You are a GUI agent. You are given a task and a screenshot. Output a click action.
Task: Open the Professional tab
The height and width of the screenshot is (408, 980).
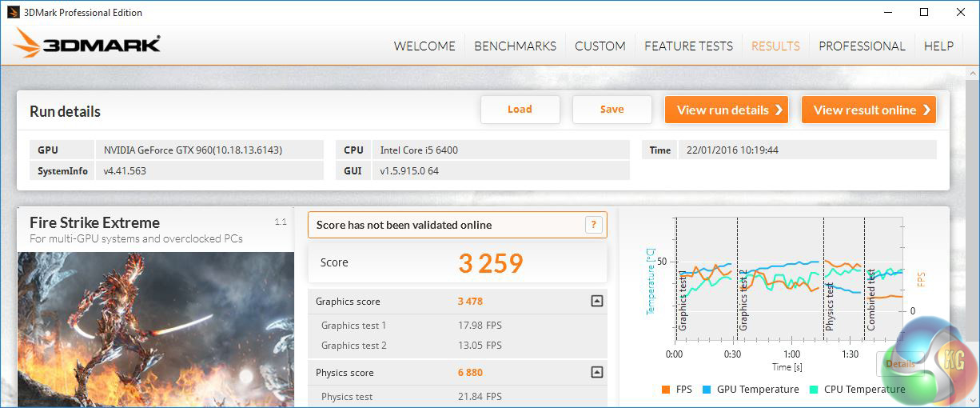(x=862, y=46)
